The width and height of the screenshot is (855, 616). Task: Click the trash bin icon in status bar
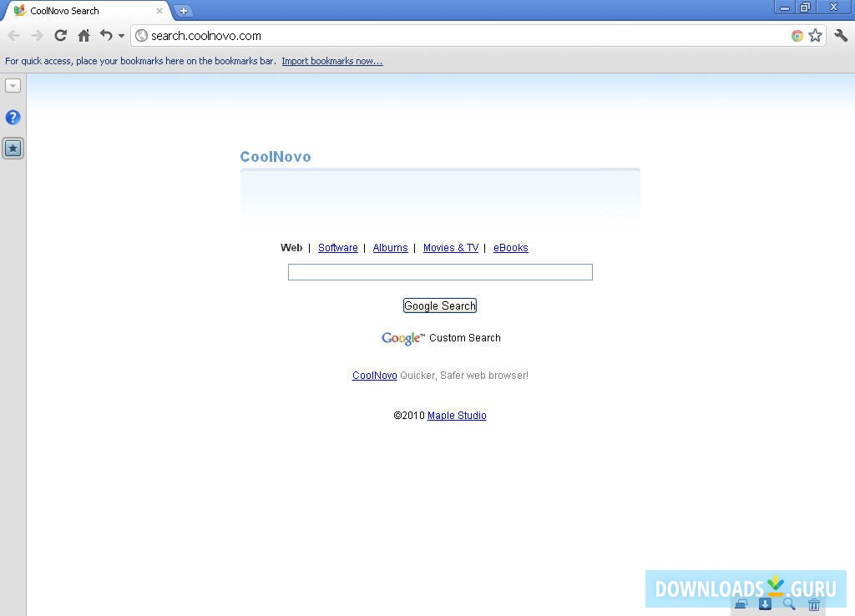813,604
